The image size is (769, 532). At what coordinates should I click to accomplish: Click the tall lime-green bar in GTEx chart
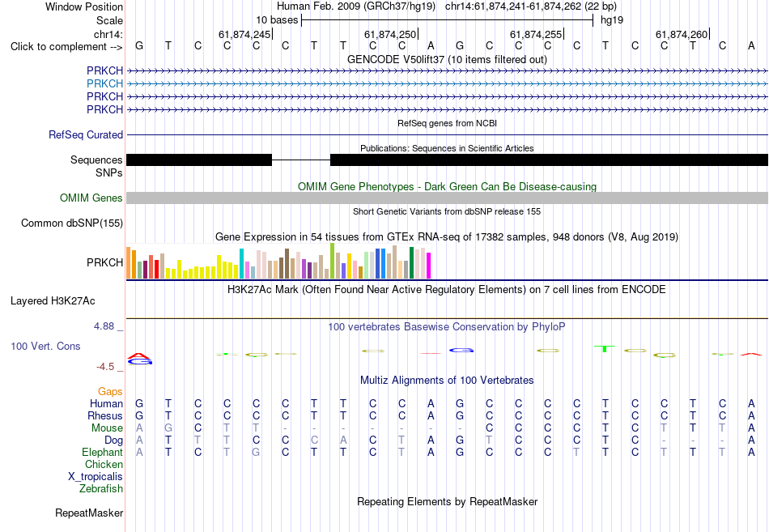click(x=333, y=261)
